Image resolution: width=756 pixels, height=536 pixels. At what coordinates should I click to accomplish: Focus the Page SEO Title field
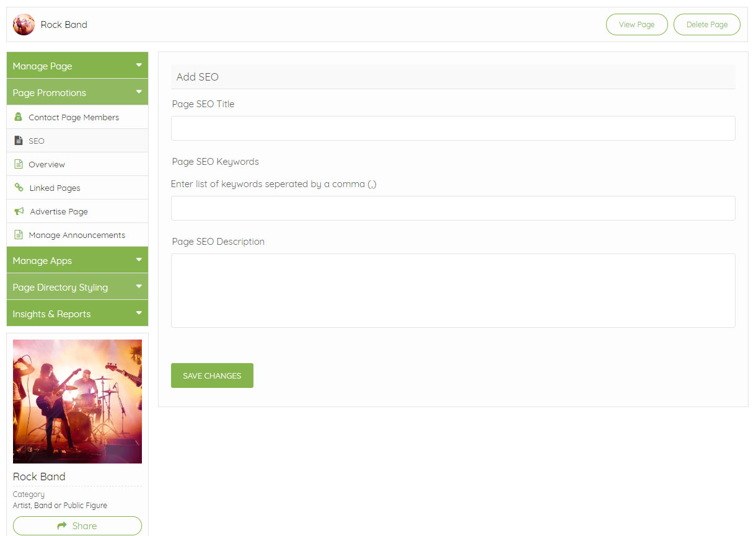click(x=452, y=128)
